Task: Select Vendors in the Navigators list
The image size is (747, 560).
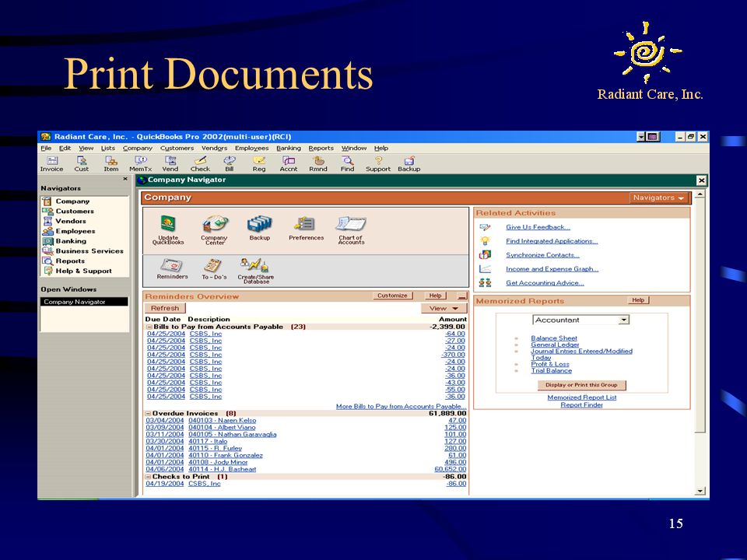Action: tap(71, 221)
